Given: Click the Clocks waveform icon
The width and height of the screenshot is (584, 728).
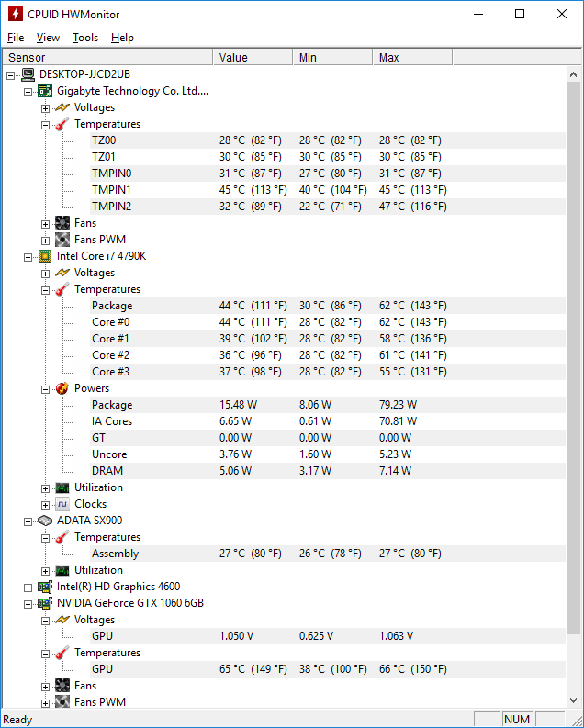Looking at the screenshot, I should click(x=62, y=504).
